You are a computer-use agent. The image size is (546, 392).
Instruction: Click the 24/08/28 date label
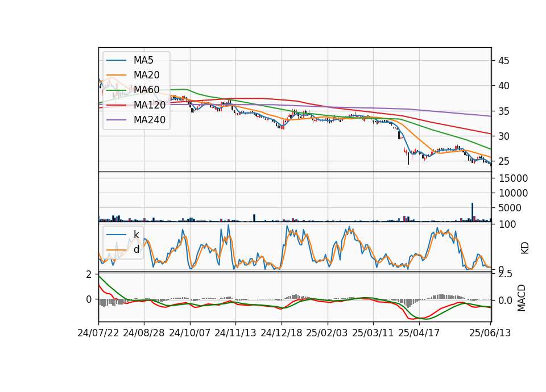(144, 333)
